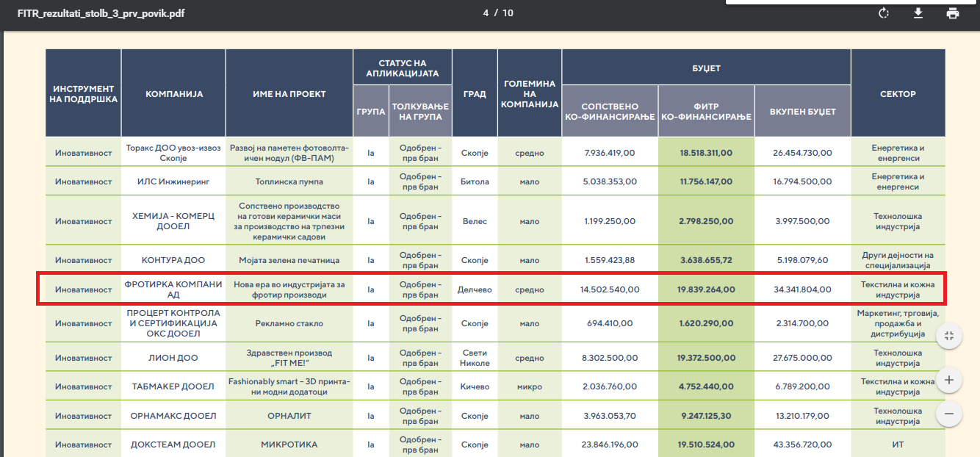Screen dimensions: 980x457
Task: Click project Развој на паметен фотоволтаичен модул
Action: click(x=289, y=153)
